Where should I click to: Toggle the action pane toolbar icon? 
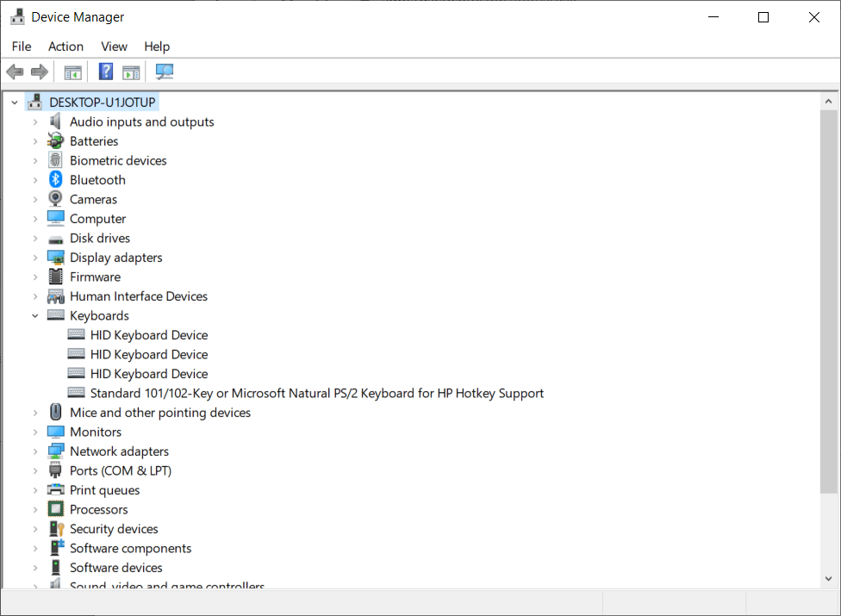point(131,72)
